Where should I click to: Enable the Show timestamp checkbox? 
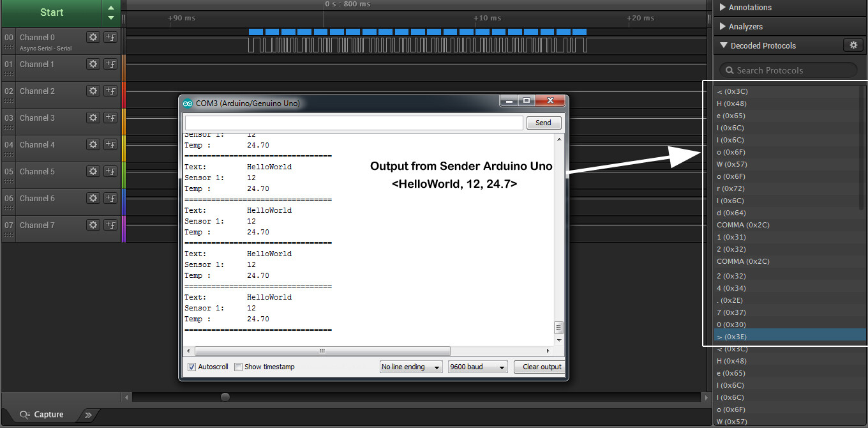238,366
